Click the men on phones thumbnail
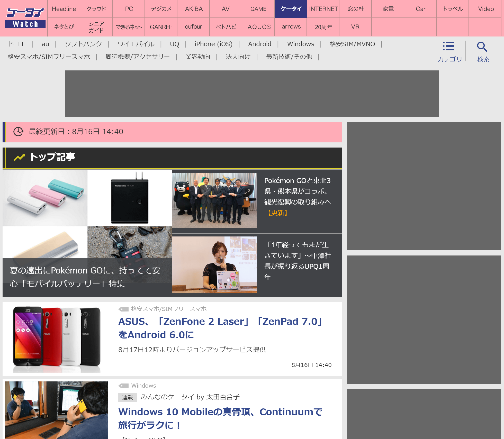The width and height of the screenshot is (504, 439). point(57,410)
